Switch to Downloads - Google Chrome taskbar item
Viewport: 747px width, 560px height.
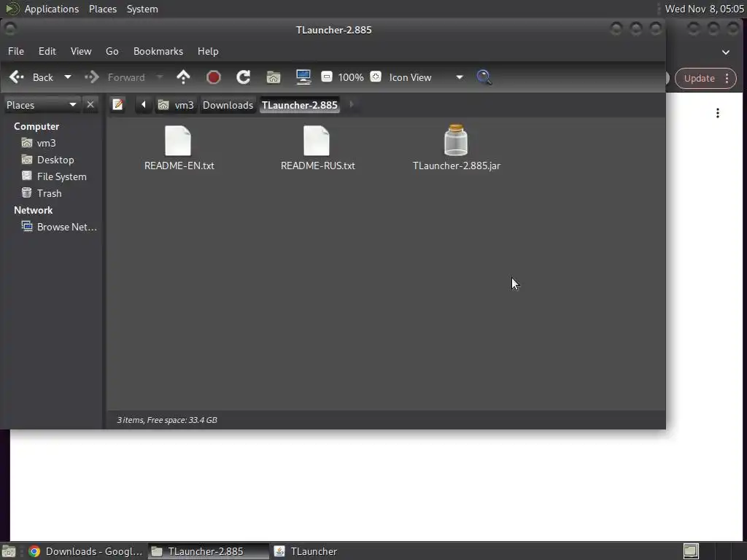85,551
